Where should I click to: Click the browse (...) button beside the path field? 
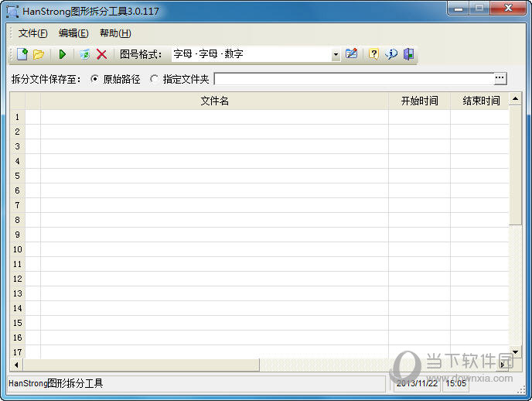[500, 78]
